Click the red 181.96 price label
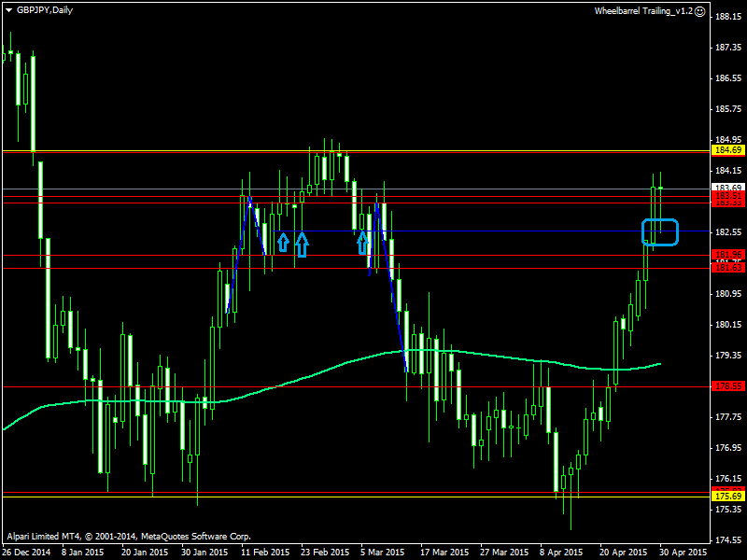Image resolution: width=747 pixels, height=560 pixels. pos(728,255)
